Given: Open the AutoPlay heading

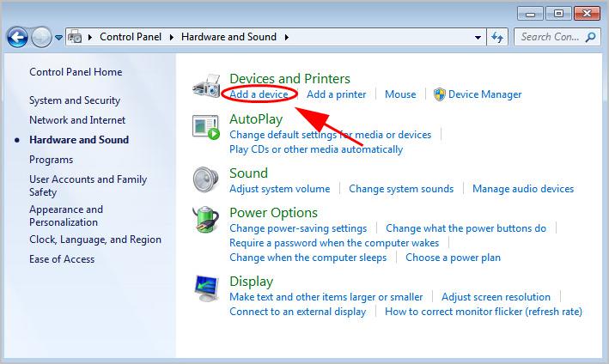Looking at the screenshot, I should point(256,119).
